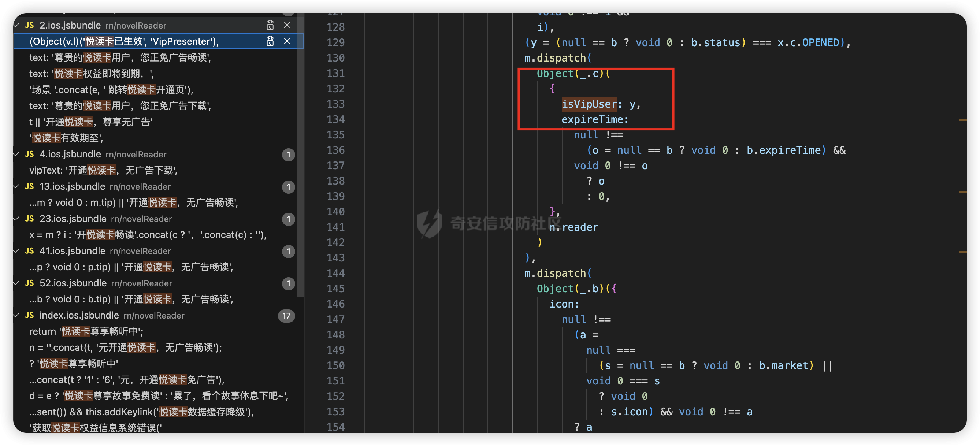
Task: Click the 17 match count badge
Action: [x=286, y=316]
